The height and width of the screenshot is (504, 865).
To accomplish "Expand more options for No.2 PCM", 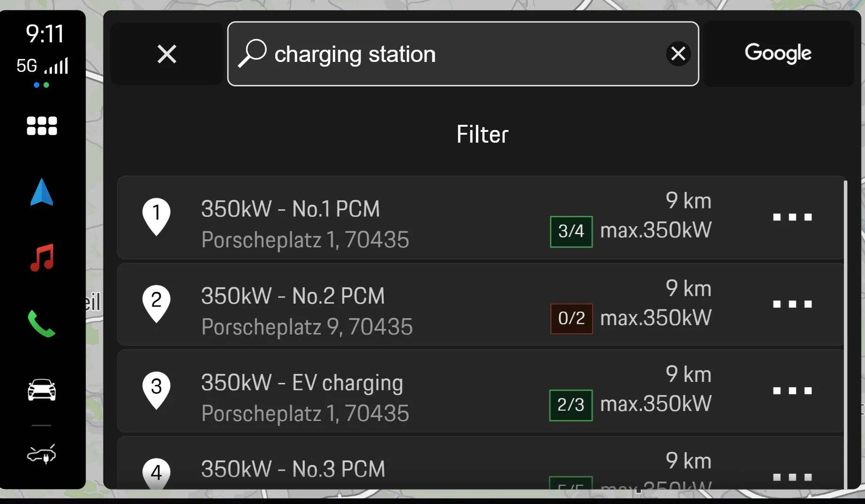I will click(x=792, y=304).
